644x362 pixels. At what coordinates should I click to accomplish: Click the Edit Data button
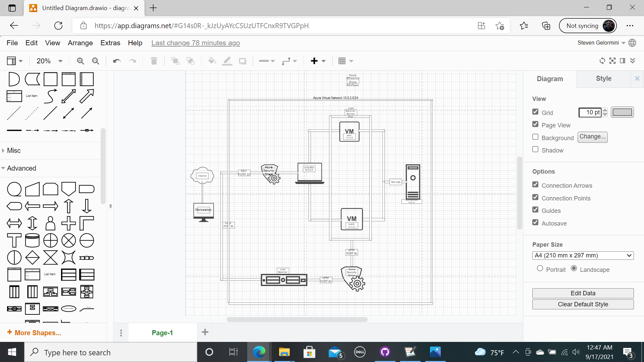(583, 293)
